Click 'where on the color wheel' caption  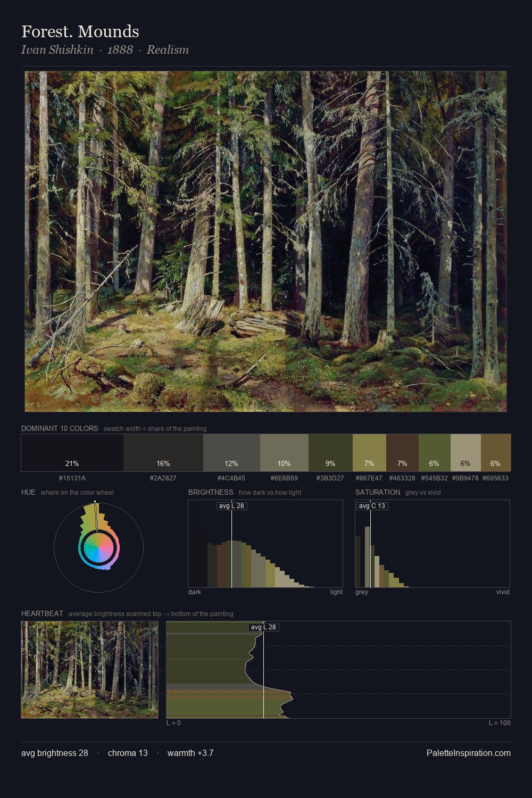pyautogui.click(x=77, y=493)
